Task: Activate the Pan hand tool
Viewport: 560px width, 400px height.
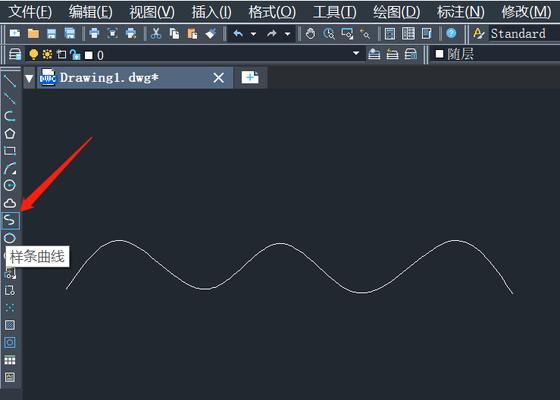Action: point(311,34)
